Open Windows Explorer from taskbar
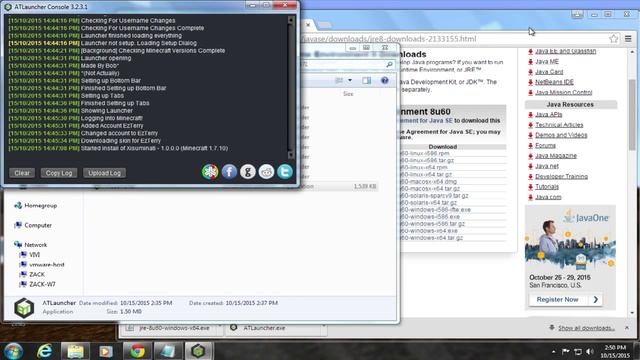This screenshot has height=360, width=640. tap(76, 351)
